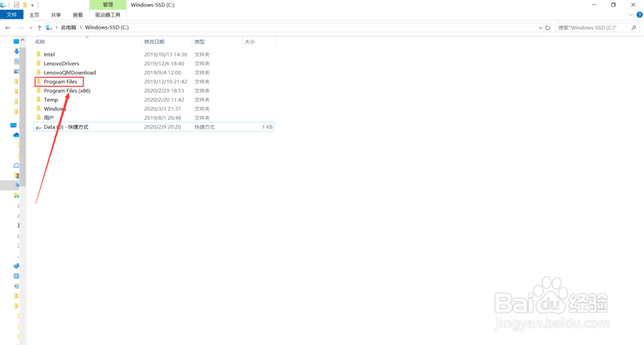This screenshot has width=644, height=345.
Task: Refresh the Windows-SSD (C:) folder view
Action: (547, 28)
